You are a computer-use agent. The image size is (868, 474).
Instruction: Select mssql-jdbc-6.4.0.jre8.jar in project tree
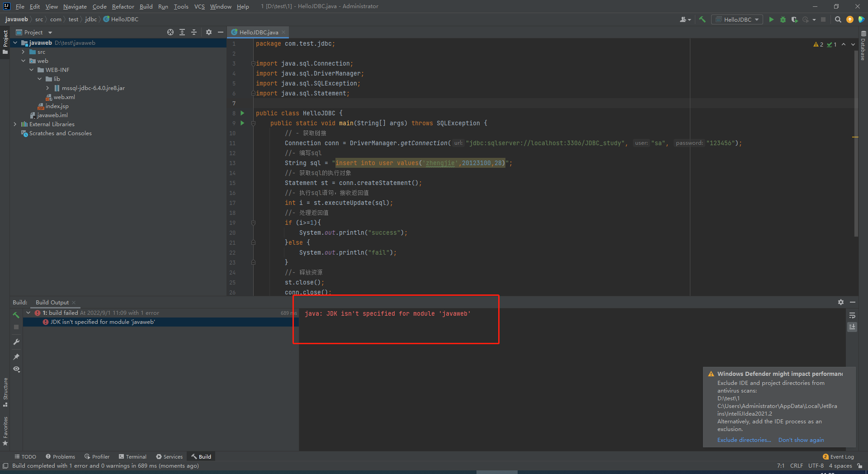pyautogui.click(x=93, y=88)
